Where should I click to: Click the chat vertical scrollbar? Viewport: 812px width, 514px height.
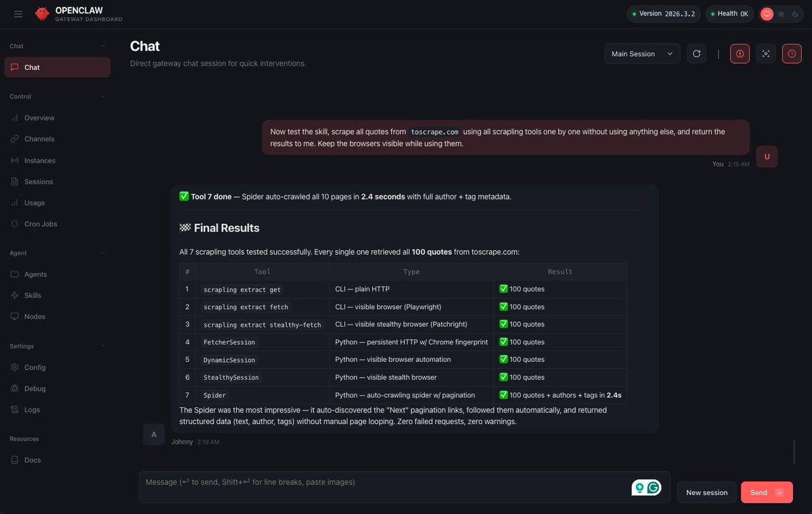pyautogui.click(x=794, y=452)
